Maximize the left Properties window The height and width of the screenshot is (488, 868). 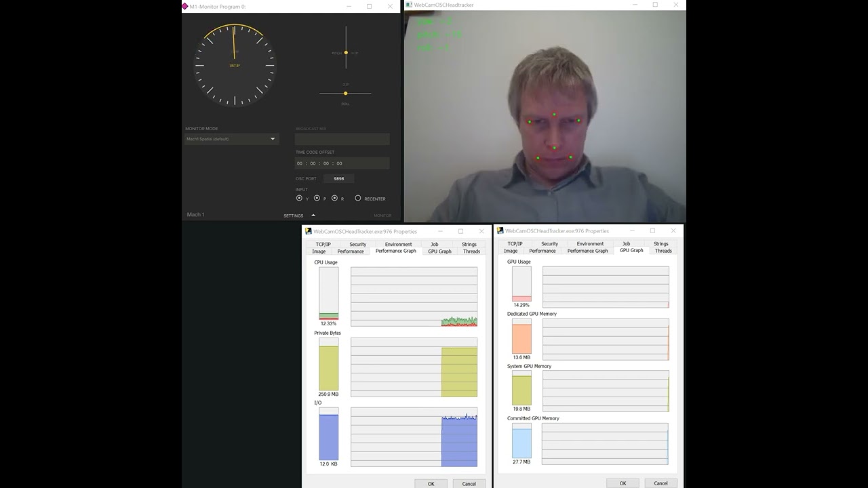tap(461, 231)
